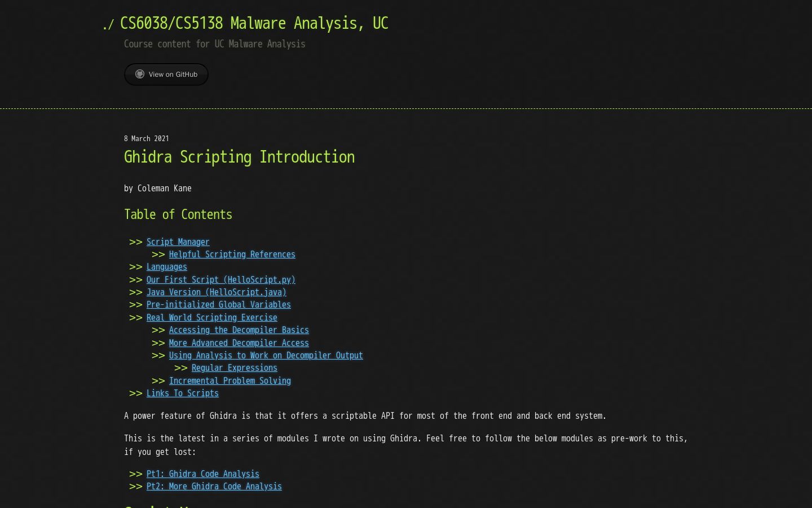Open Using Analysis to Work on Decompiler Output
812x508 pixels.
(266, 356)
